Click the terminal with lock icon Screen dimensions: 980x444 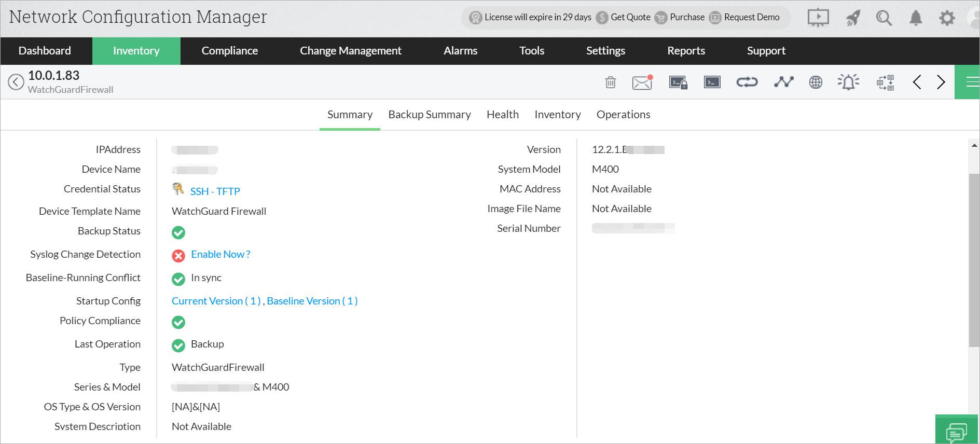click(678, 82)
